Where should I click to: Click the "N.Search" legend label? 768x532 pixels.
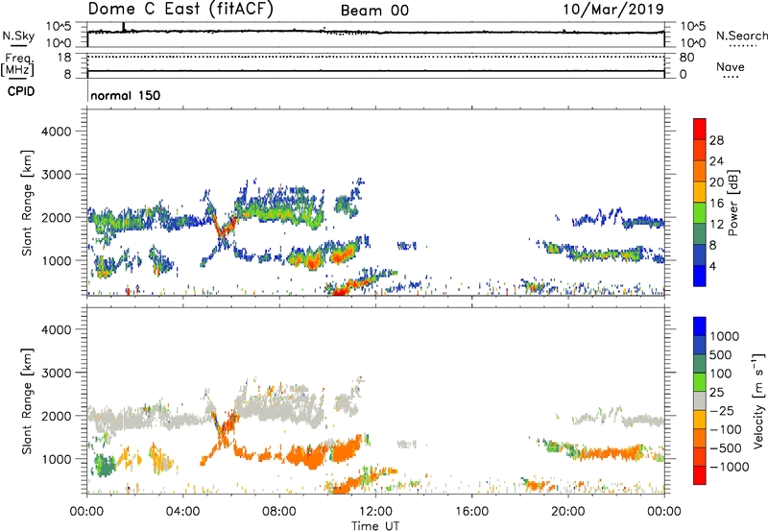click(x=741, y=36)
